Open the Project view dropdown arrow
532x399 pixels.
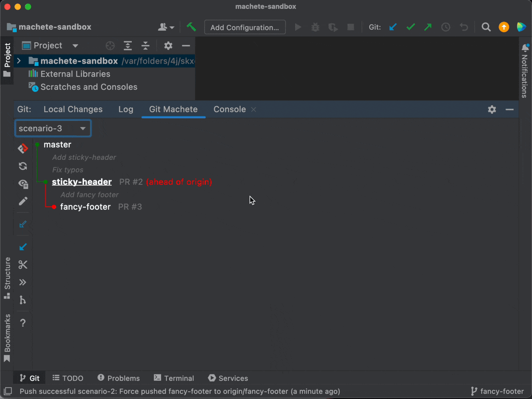pyautogui.click(x=75, y=46)
